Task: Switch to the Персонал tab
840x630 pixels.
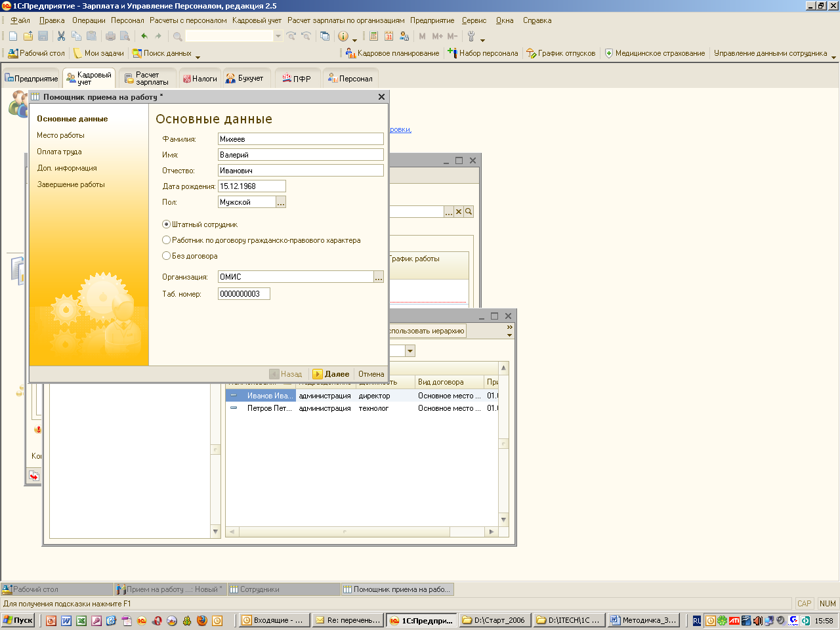Action: tap(350, 78)
